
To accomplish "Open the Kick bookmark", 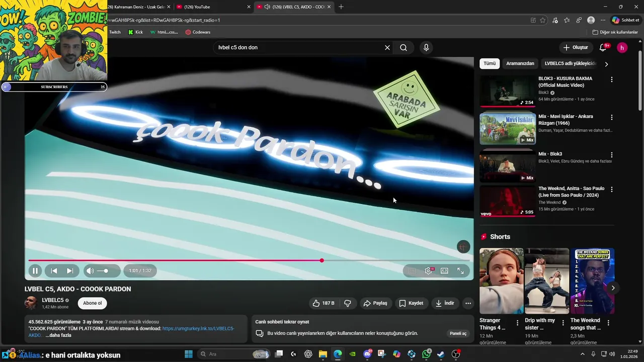I will coord(135,32).
